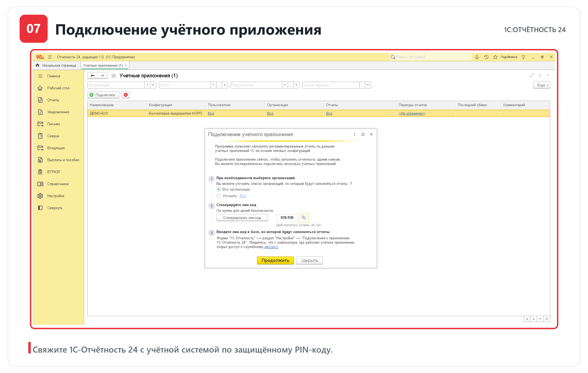The width and height of the screenshot is (588, 373).
Task: Open the main hamburger menu in title bar
Action: pos(50,57)
